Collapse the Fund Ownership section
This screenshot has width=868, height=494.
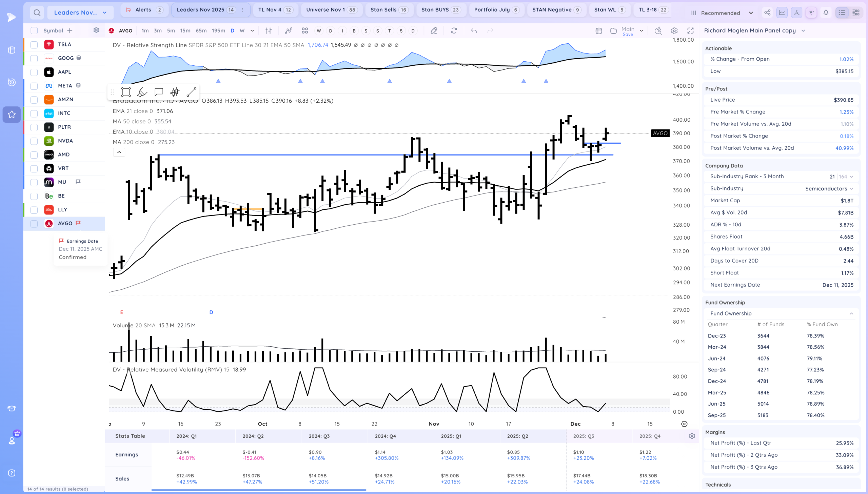pos(851,313)
